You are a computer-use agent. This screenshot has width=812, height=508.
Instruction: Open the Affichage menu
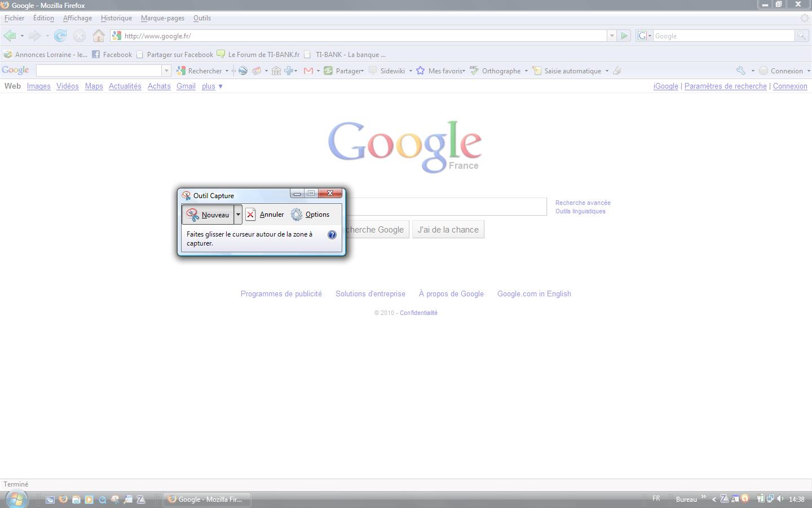point(77,18)
